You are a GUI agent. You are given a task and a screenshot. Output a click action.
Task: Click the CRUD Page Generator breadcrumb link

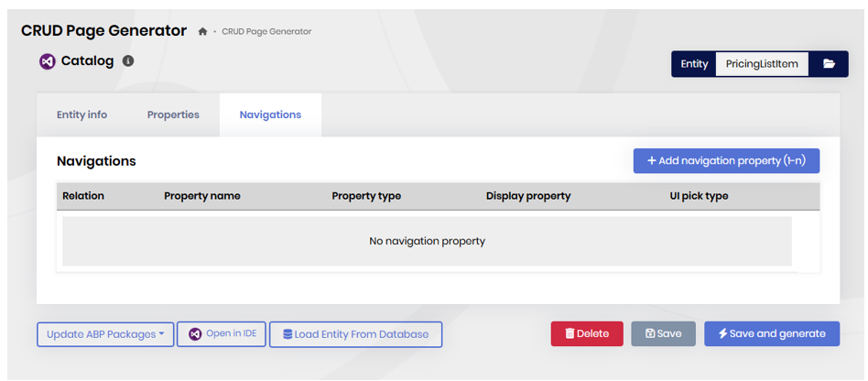coord(266,32)
